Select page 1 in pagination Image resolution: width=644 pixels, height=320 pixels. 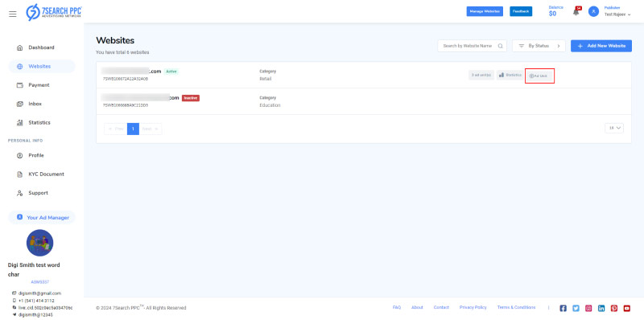[x=133, y=129]
